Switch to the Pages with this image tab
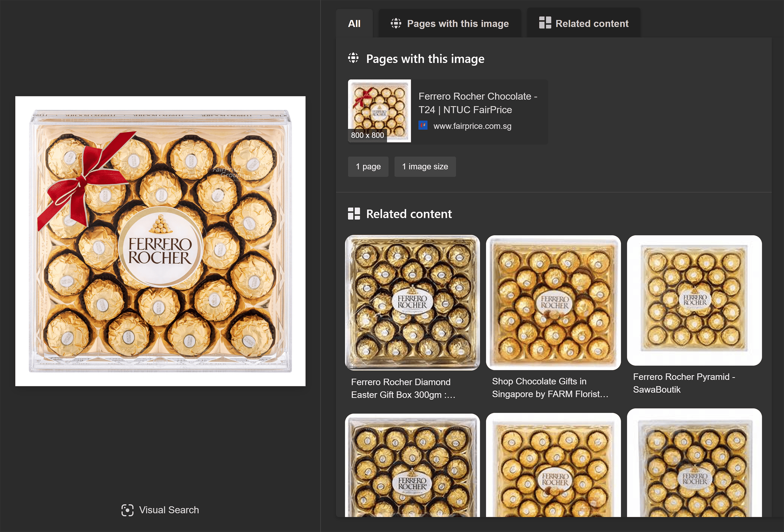This screenshot has width=784, height=532. pos(450,23)
